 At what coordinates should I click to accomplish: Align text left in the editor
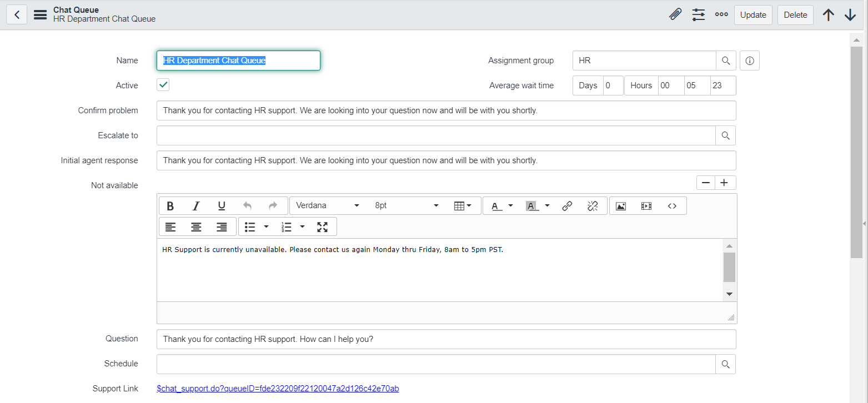point(170,227)
